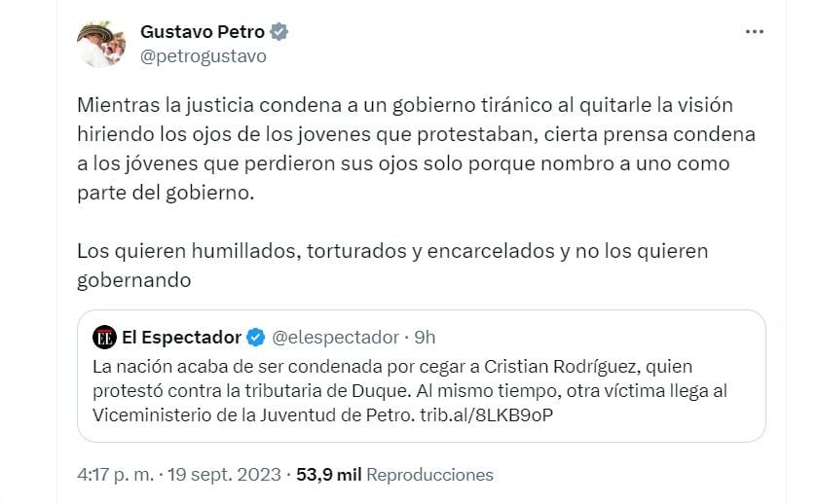Image resolution: width=818 pixels, height=504 pixels.
Task: Click the paragraph starting 'Los quieren humillados'
Action: coord(392,265)
